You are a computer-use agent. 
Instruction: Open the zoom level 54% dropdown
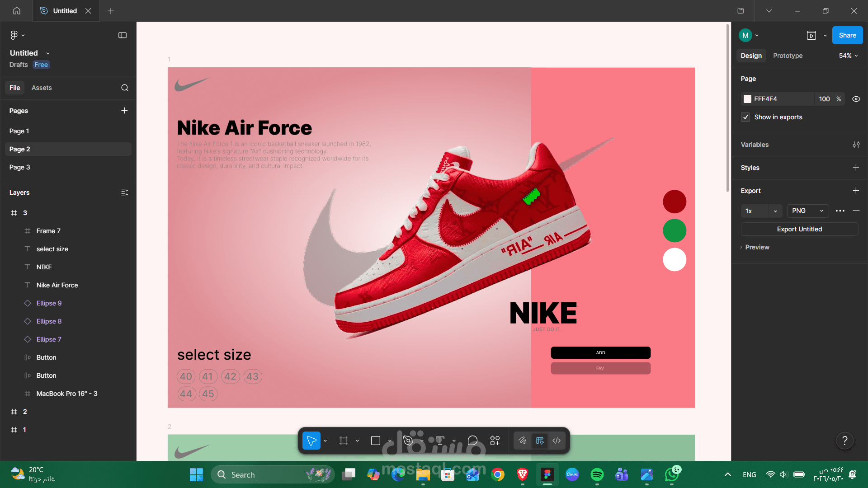[x=849, y=56]
